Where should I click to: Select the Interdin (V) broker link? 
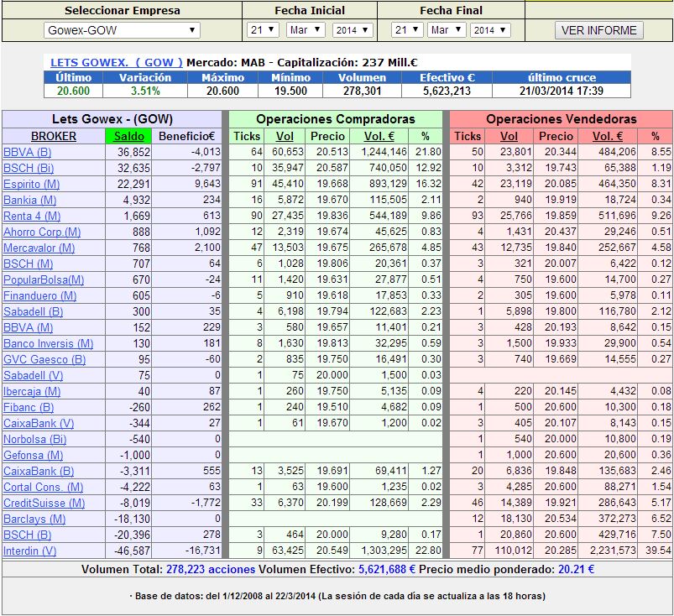pos(30,551)
